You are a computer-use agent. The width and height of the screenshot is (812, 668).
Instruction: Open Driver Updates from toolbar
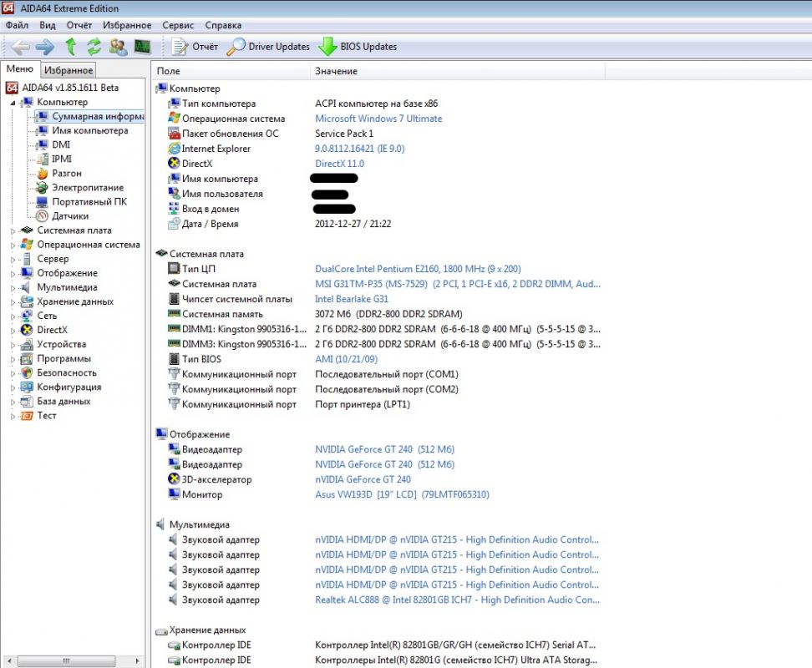click(x=268, y=47)
